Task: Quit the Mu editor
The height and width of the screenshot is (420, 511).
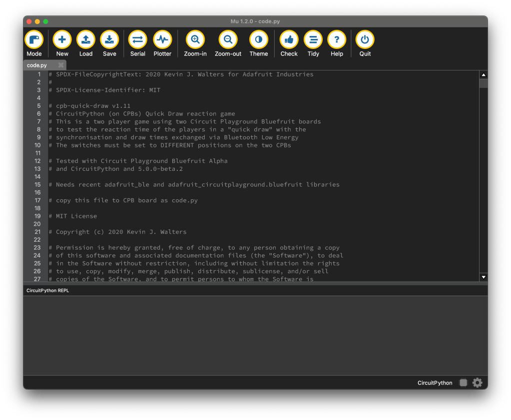Action: coord(365,40)
